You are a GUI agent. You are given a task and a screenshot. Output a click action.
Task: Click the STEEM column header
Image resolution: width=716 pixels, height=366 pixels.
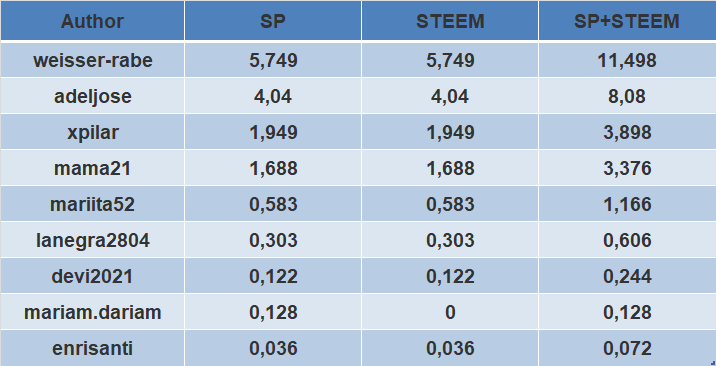[450, 21]
